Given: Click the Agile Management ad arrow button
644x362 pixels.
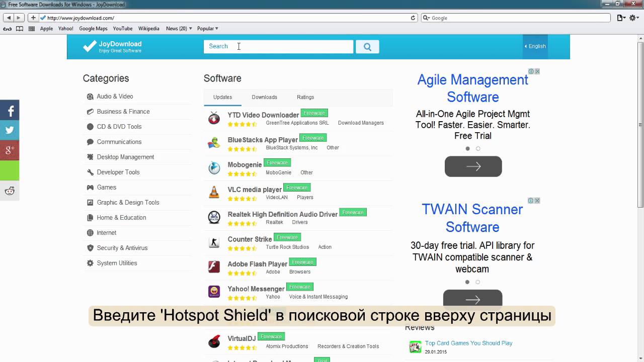Looking at the screenshot, I should 473,166.
